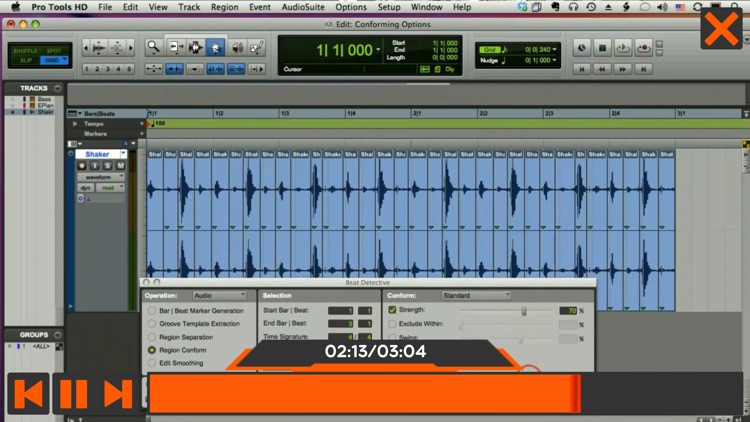Solo the Shaker track

point(108,166)
